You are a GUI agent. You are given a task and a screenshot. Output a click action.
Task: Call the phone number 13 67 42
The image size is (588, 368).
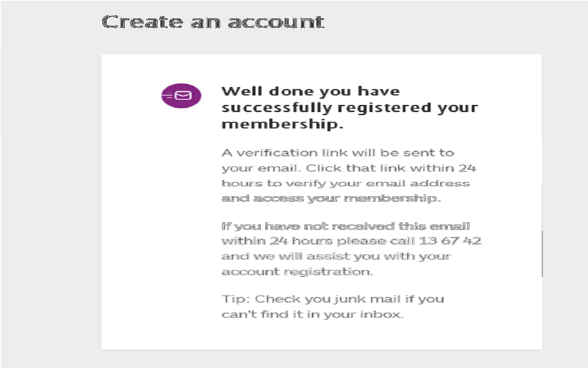tap(450, 241)
